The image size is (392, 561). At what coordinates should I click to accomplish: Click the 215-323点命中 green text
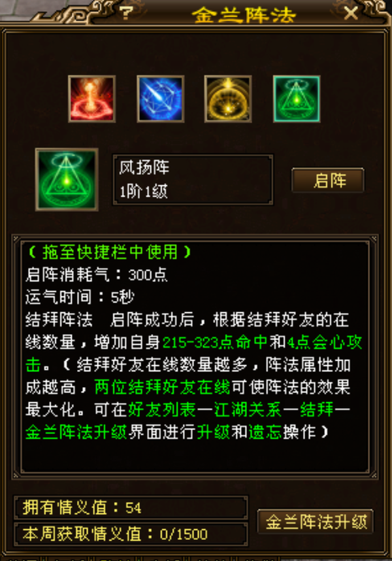pos(215,343)
